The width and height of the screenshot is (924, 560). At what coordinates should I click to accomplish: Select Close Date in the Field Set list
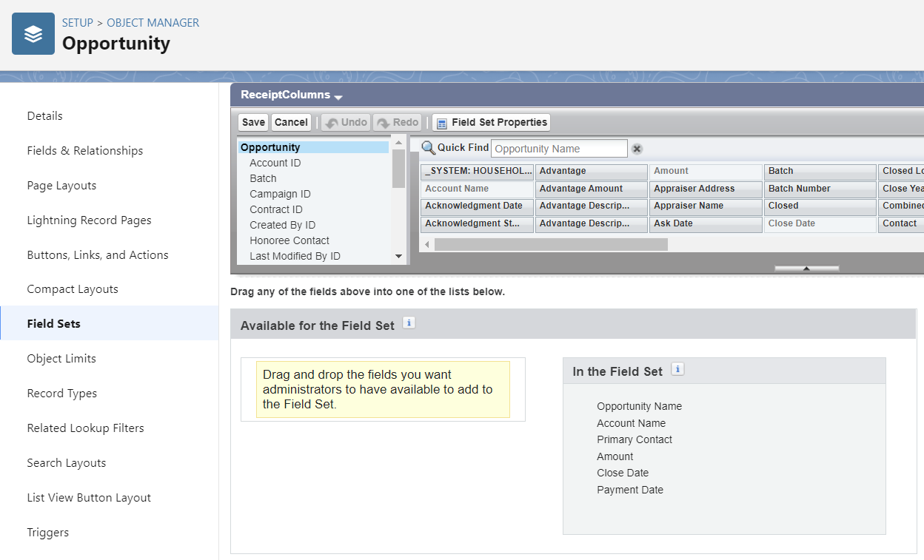[623, 473]
